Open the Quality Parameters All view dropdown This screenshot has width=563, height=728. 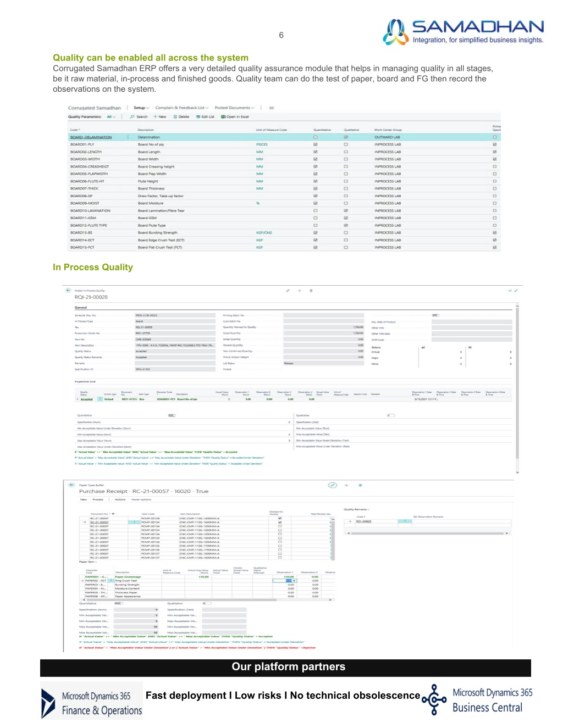click(x=112, y=116)
